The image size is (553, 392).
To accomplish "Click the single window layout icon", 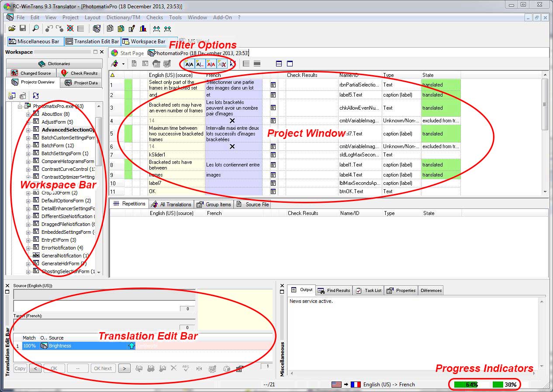I will point(290,64).
